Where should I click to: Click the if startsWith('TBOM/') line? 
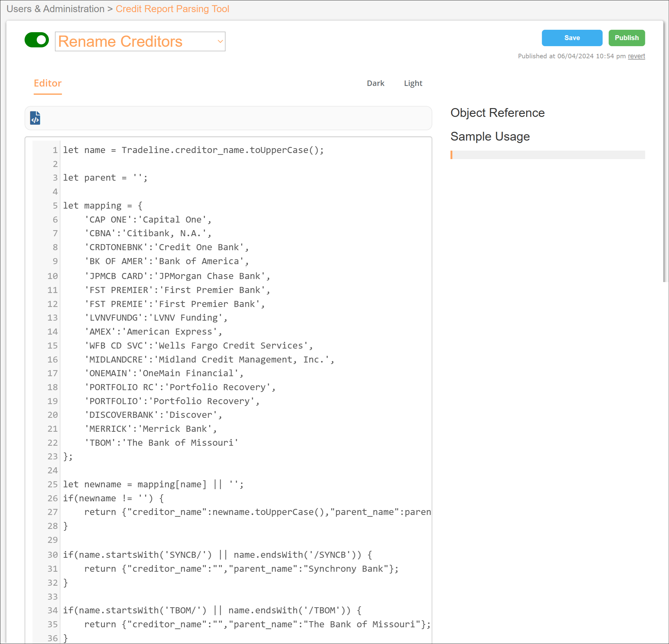point(212,611)
